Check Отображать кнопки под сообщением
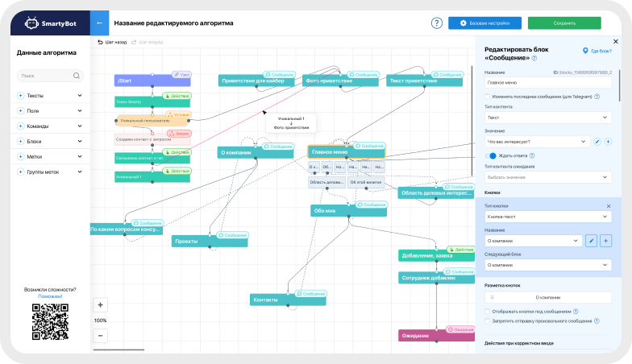This screenshot has height=364, width=632. pyautogui.click(x=487, y=311)
